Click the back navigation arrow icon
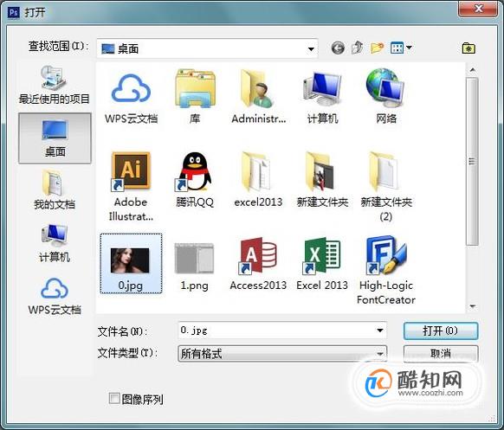Image resolution: width=504 pixels, height=430 pixels. click(x=338, y=48)
